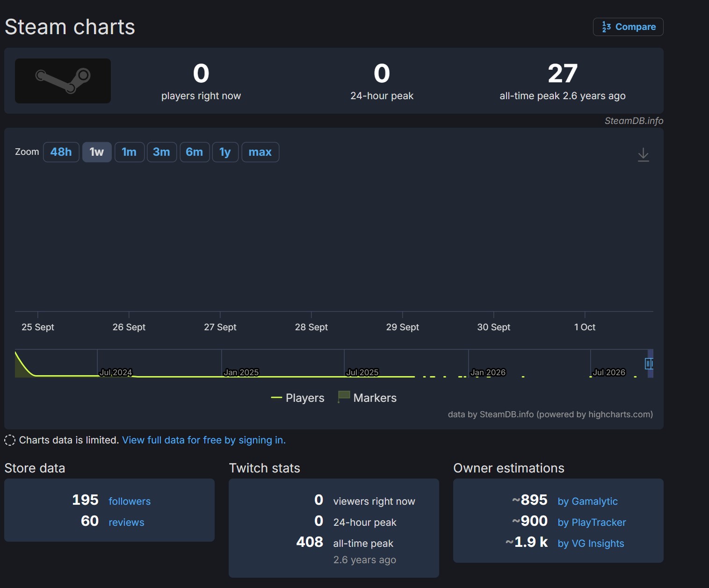Viewport: 709px width, 588px height.
Task: Select the max zoom range
Action: pos(260,152)
